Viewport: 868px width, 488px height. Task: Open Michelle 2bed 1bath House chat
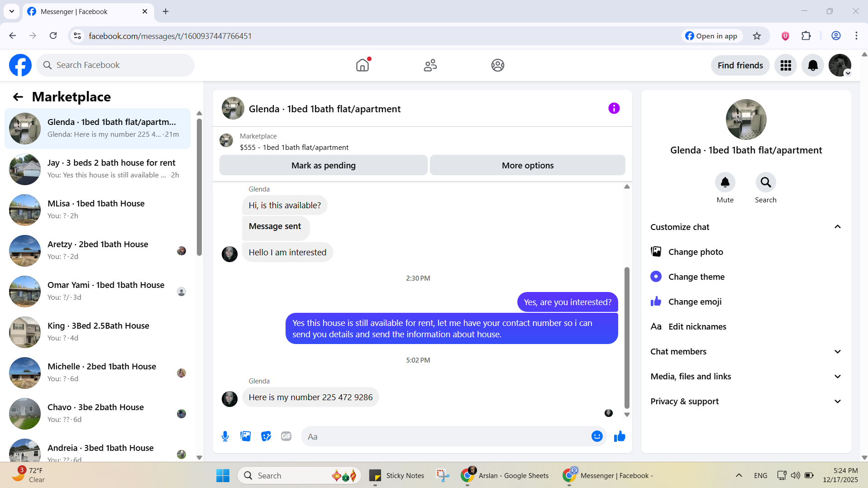[x=97, y=373]
